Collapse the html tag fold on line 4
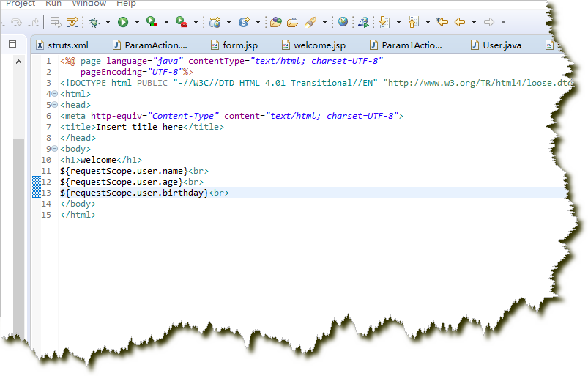 click(55, 94)
